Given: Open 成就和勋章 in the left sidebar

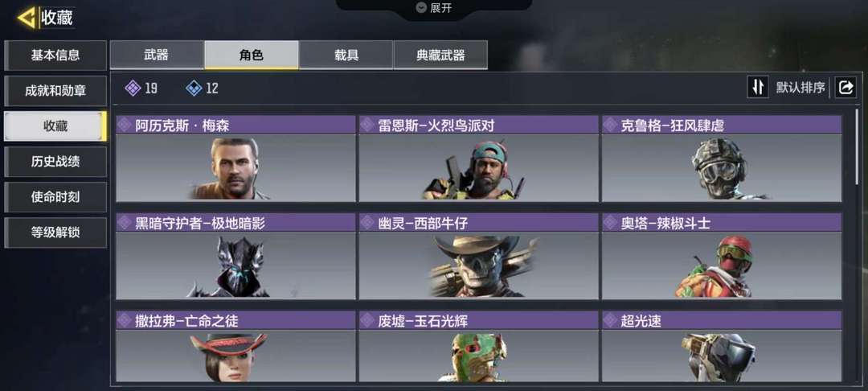Looking at the screenshot, I should pos(55,91).
